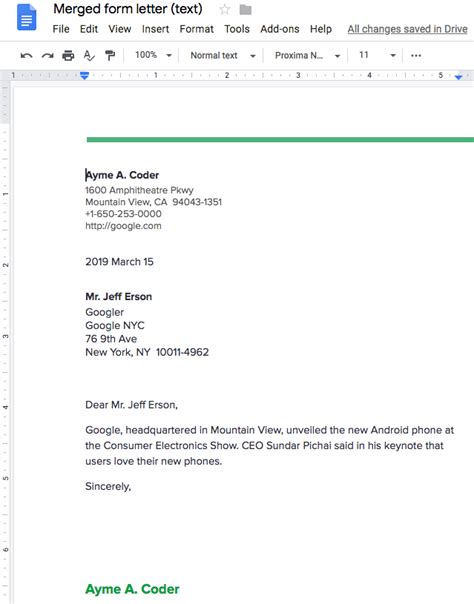Open the Insert menu
The width and height of the screenshot is (474, 604).
point(155,29)
